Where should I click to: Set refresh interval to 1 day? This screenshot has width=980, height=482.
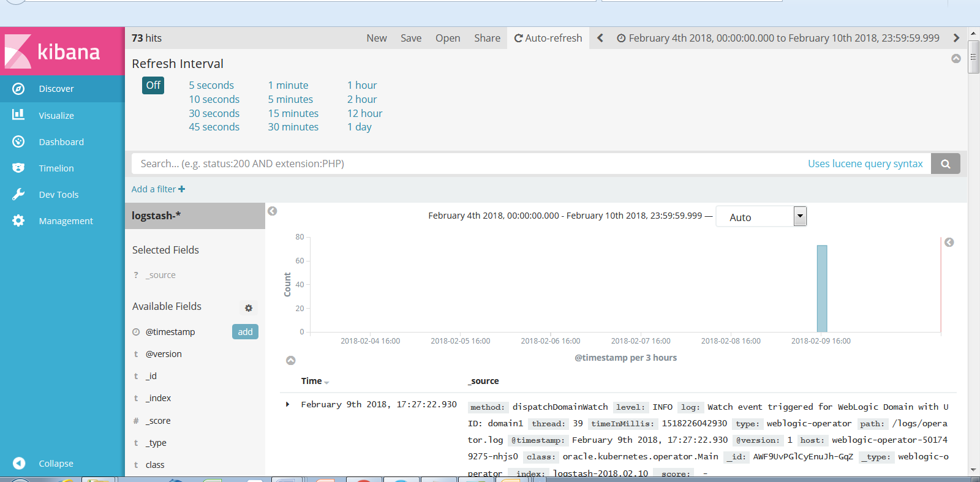(360, 127)
